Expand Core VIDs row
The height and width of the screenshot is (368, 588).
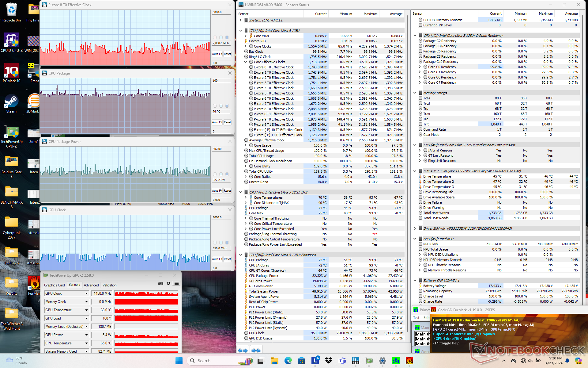coord(246,36)
